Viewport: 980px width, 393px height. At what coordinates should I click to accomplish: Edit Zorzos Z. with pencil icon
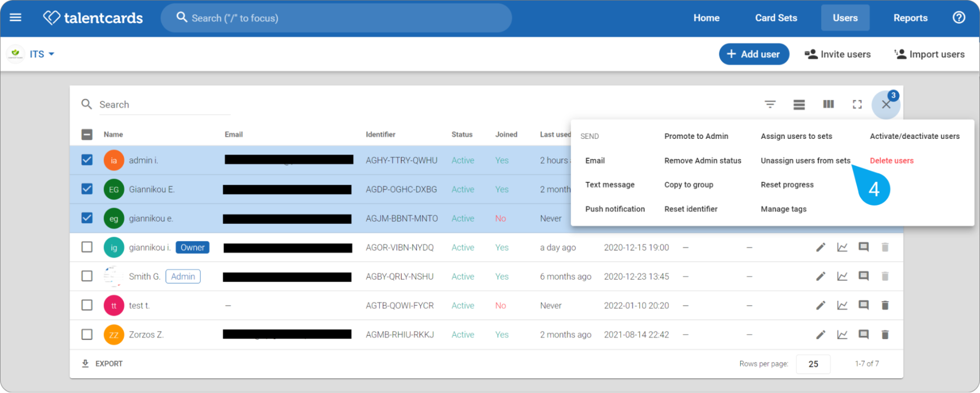pos(821,335)
